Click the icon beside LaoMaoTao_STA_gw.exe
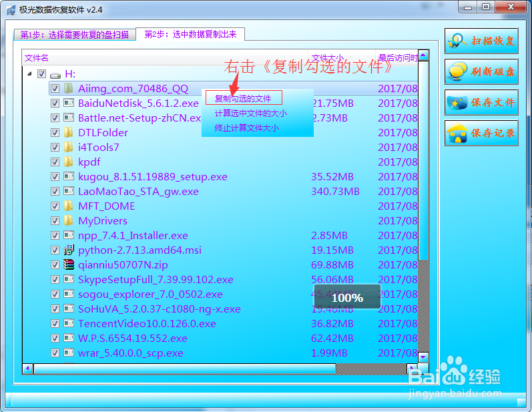The image size is (532, 412). tap(69, 191)
